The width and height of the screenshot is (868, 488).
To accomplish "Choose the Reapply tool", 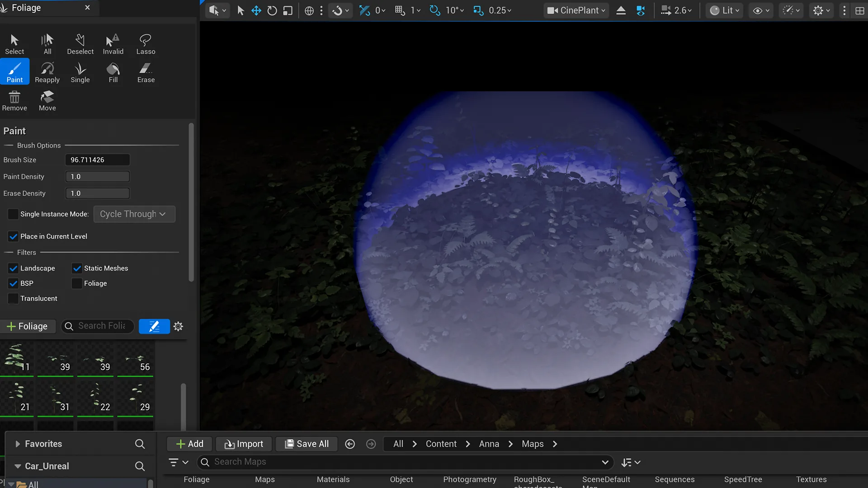I will point(47,72).
